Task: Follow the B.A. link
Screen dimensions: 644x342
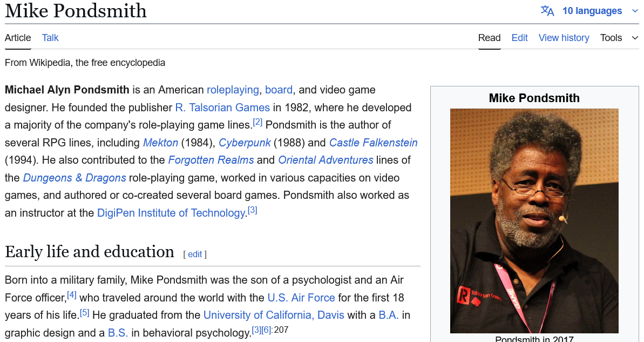Action: pyautogui.click(x=389, y=316)
